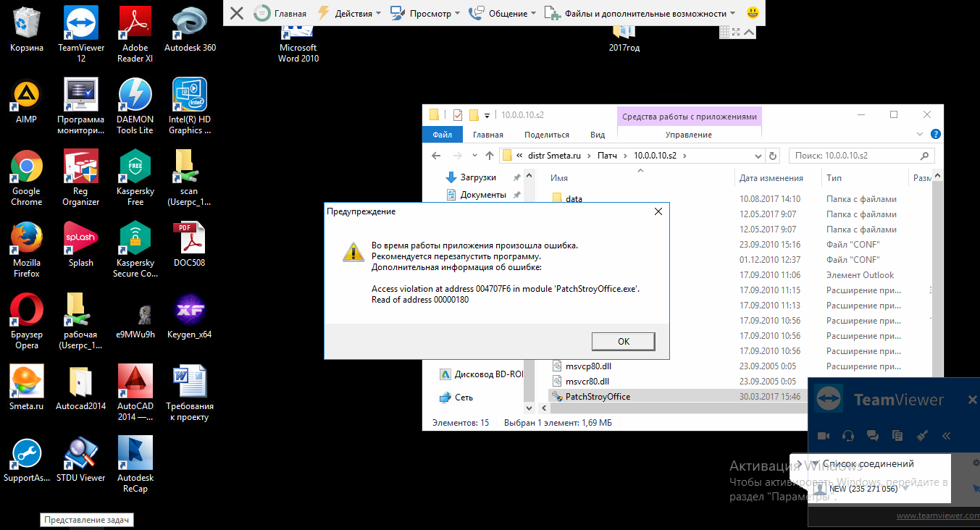
Task: Open the Общение menu in TeamViewer toolbar
Action: pos(503,13)
